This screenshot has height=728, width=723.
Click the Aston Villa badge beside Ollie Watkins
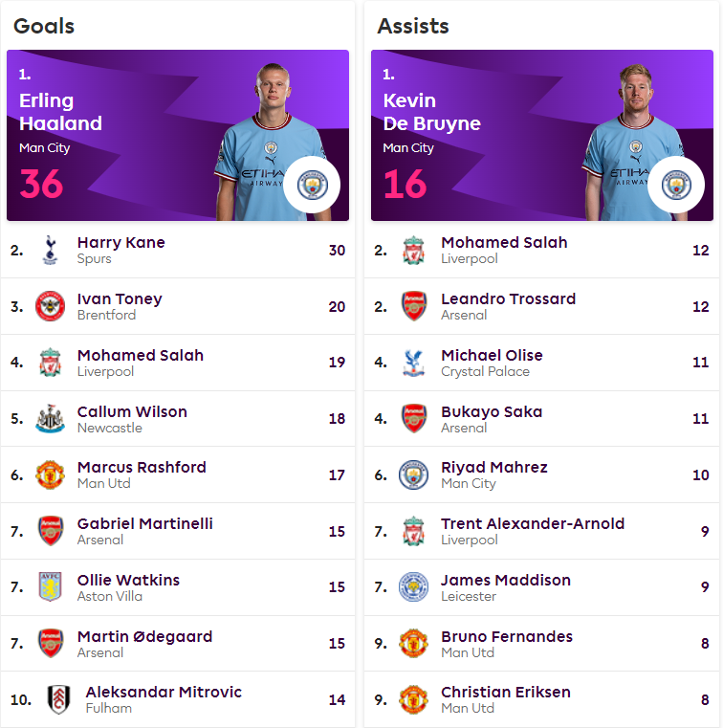[50, 586]
